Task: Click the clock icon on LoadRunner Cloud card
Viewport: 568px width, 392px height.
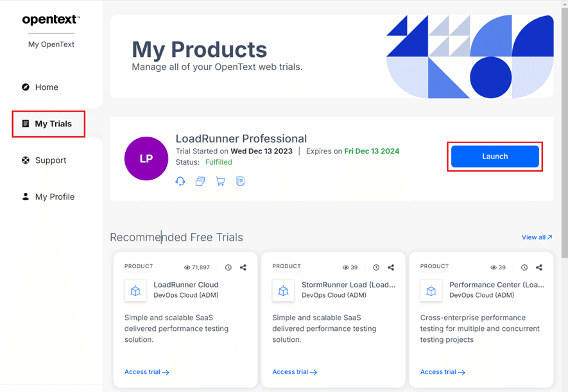Action: 228,268
